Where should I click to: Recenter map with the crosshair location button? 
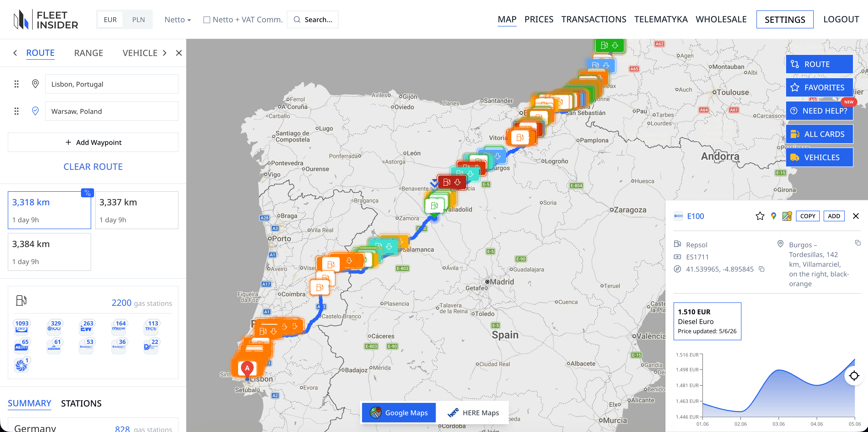point(854,375)
